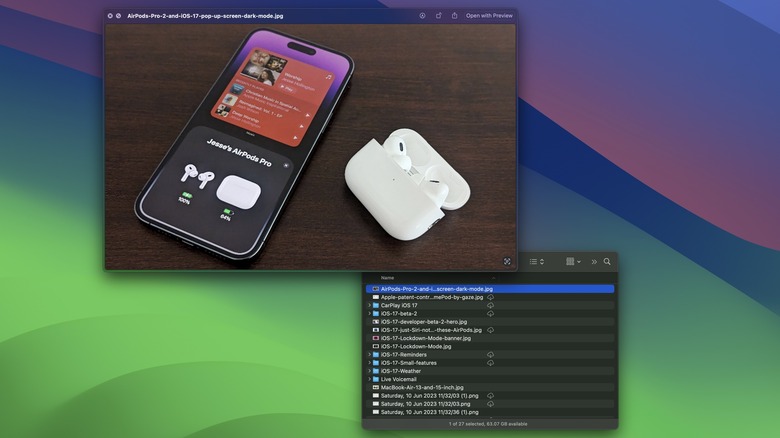Screen dimensions: 780x438
Task: Expand the iOS-17-Reminders folder
Action: click(370, 354)
